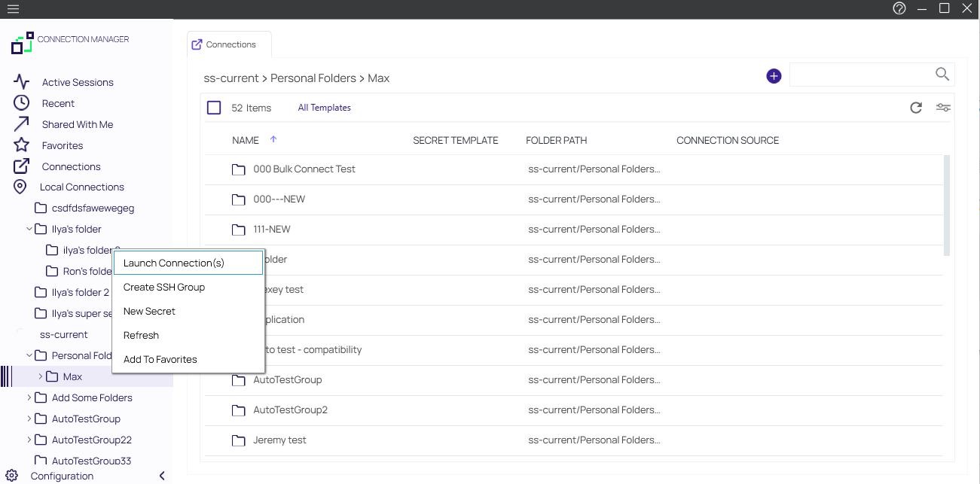The width and height of the screenshot is (980, 484).
Task: Open Favorites star icon
Action: [22, 145]
